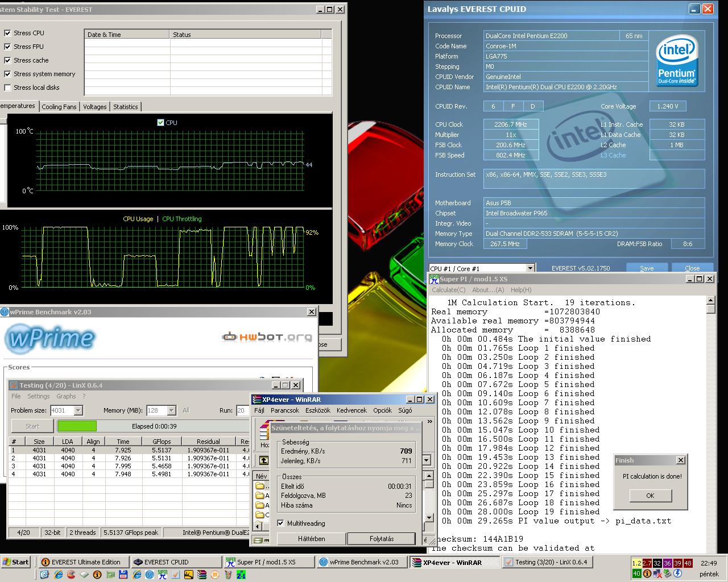Launch Super PI from quick launch icon
Viewport: 728px width, 582px height.
(x=163, y=575)
